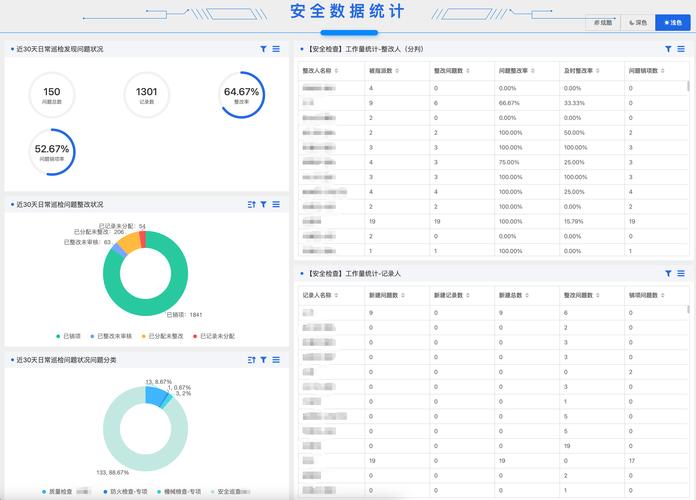Click the 64.67% 整改率 gauge
This screenshot has width=696, height=500.
[241, 95]
